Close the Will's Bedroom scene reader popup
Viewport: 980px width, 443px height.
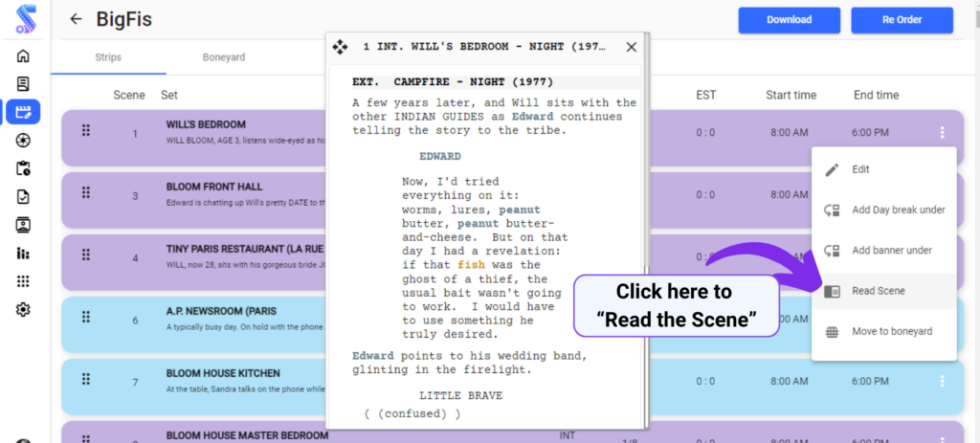(632, 47)
